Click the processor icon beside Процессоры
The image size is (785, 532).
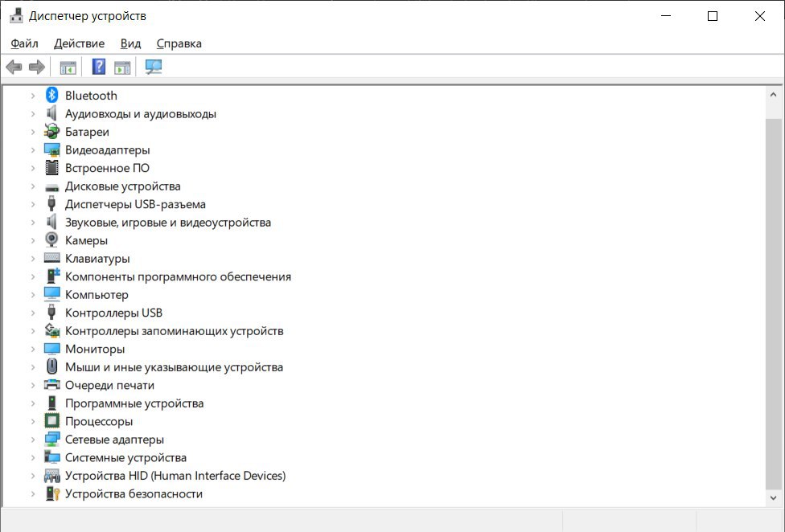(51, 421)
